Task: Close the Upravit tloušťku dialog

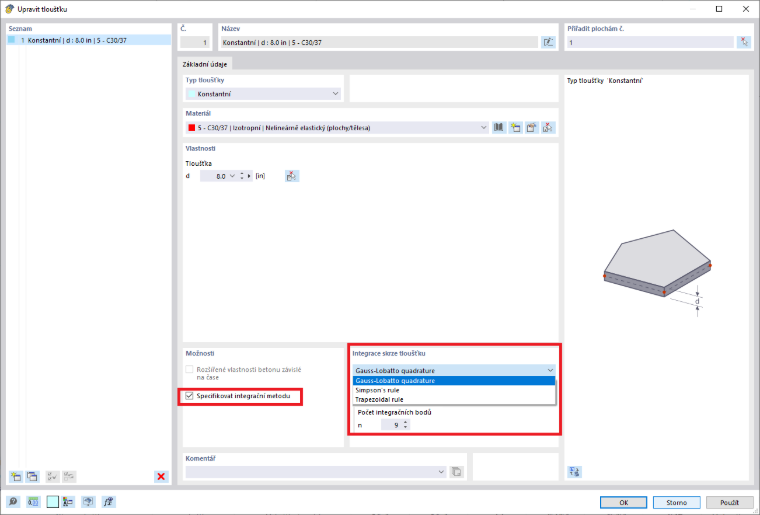Action: click(x=745, y=9)
